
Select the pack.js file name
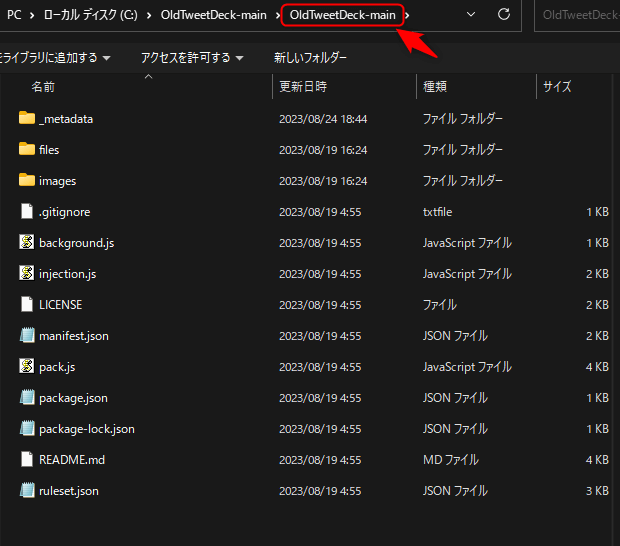(x=57, y=367)
